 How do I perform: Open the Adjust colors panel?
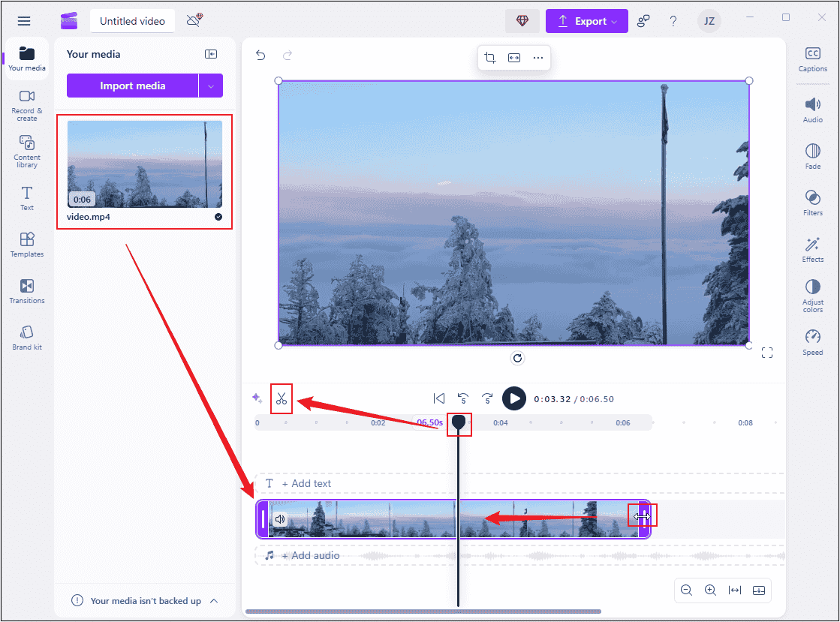[813, 296]
